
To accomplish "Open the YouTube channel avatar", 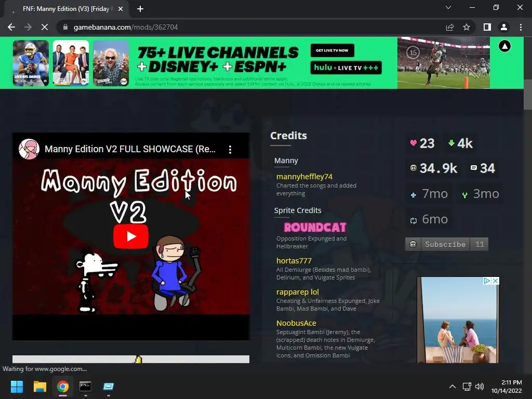I will (29, 149).
